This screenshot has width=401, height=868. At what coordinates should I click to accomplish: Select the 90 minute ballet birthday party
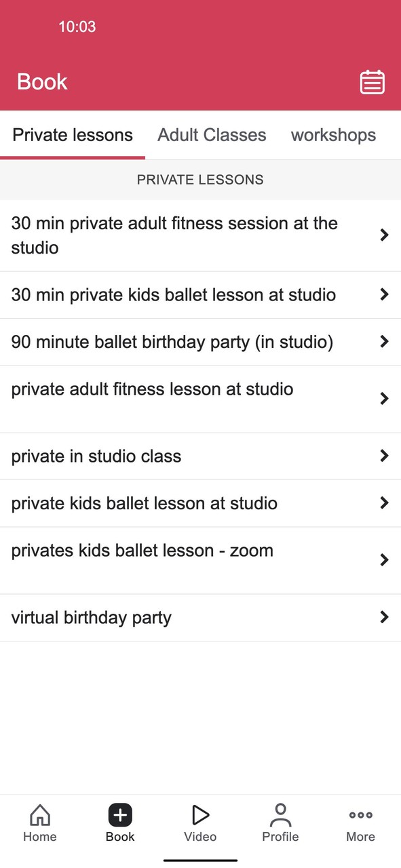click(200, 342)
